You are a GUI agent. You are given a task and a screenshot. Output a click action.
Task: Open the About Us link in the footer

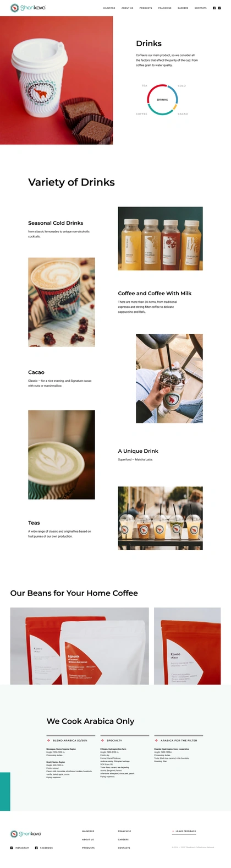coord(88,839)
